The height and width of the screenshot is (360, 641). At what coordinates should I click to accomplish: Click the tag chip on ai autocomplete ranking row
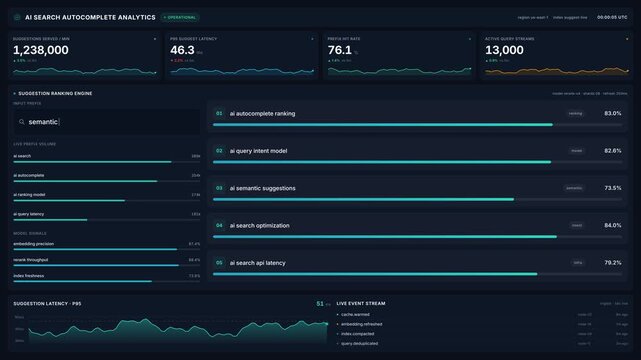click(575, 114)
